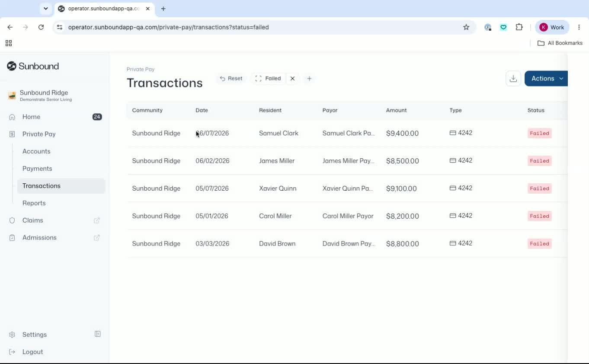
Task: Sort by the Amount column header
Action: [x=396, y=110]
